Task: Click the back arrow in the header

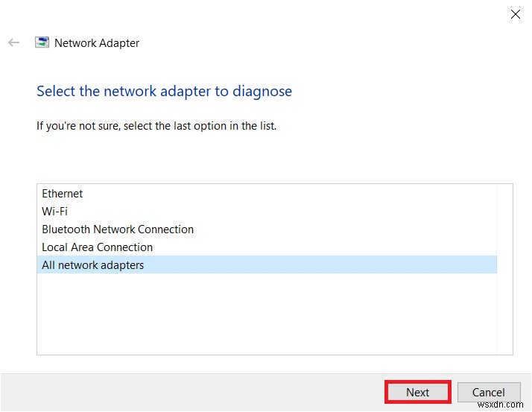Action: pos(13,43)
